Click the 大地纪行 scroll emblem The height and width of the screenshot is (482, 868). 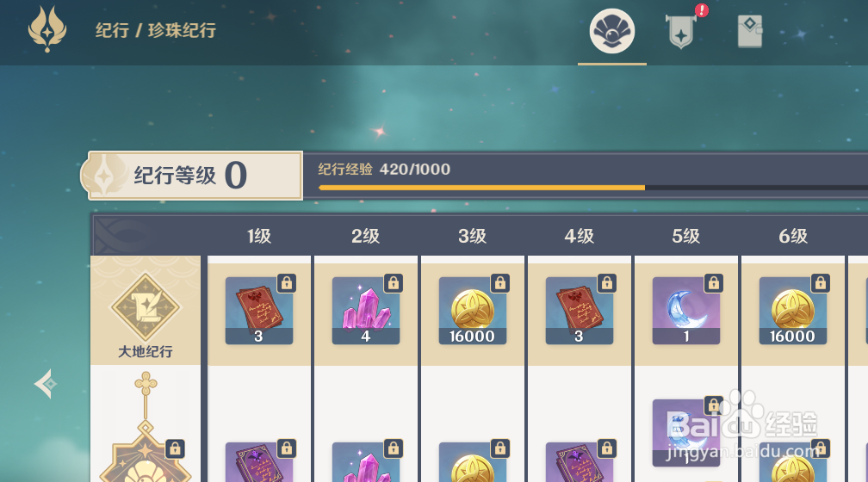[x=146, y=307]
